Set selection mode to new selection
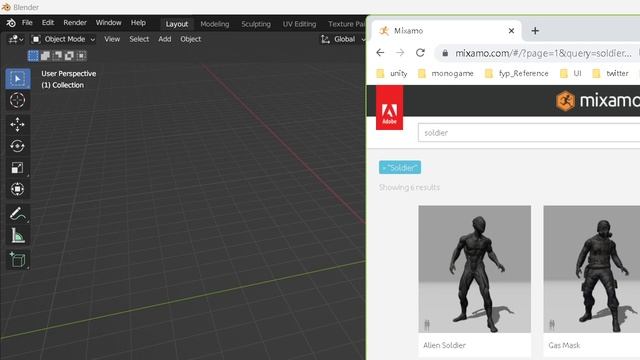 point(33,56)
